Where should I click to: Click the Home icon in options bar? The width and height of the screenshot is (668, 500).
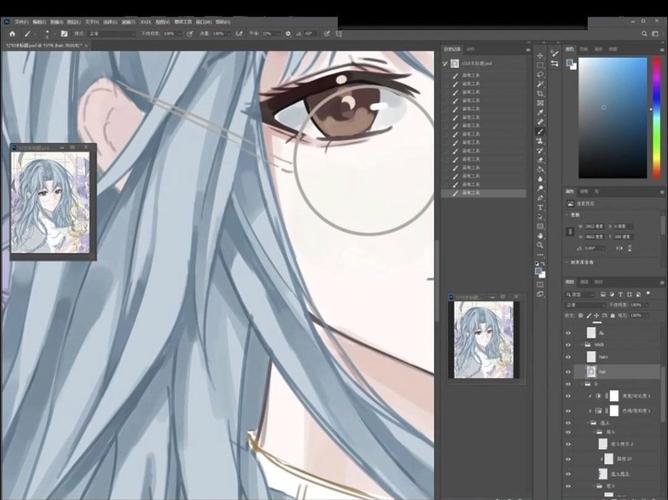(12, 34)
